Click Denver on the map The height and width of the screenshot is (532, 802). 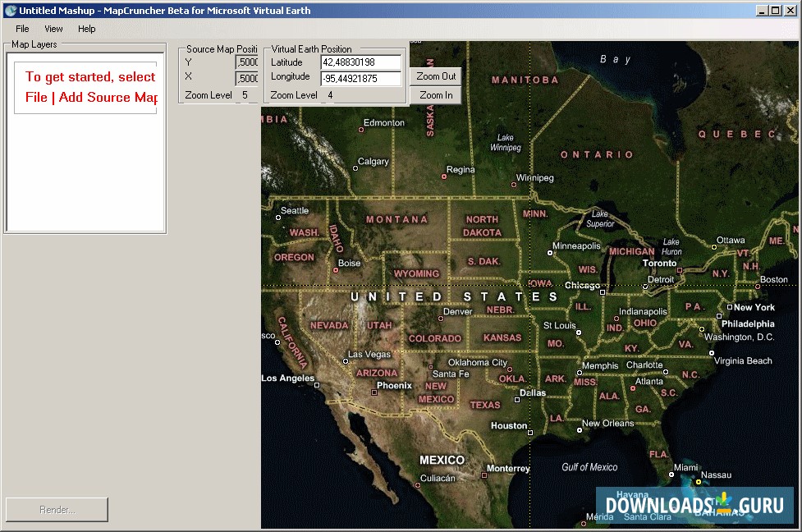click(x=457, y=311)
